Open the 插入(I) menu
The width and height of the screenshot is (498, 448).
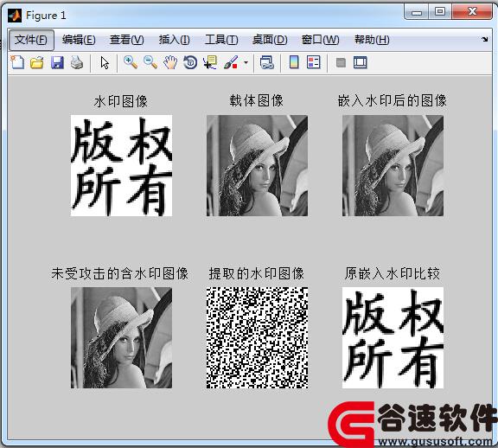click(175, 40)
